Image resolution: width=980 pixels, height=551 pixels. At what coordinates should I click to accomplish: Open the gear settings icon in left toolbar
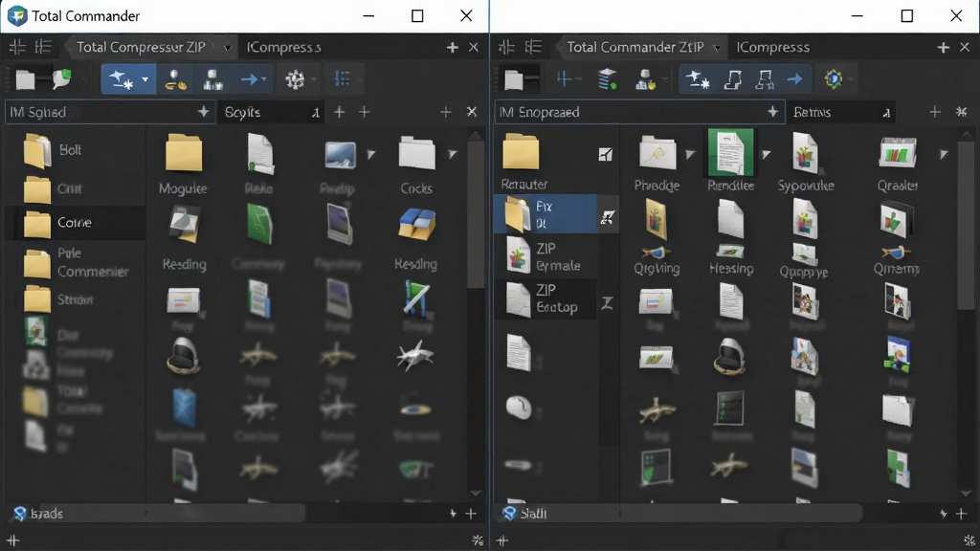295,79
